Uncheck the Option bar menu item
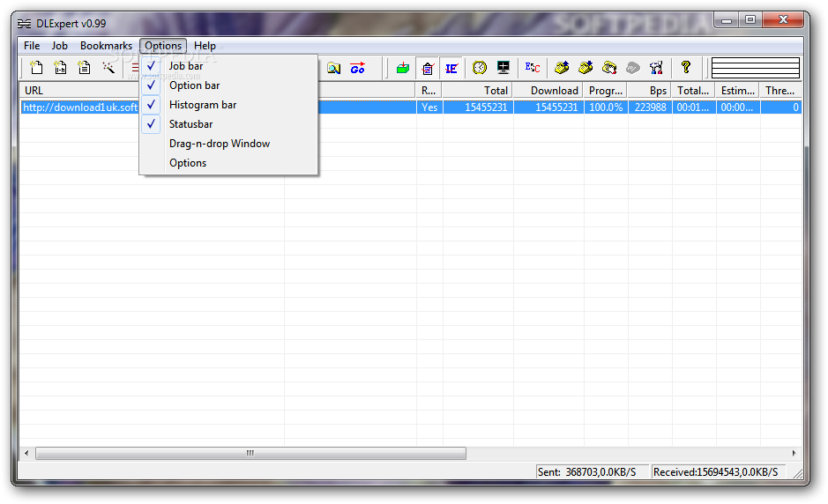 click(x=228, y=85)
